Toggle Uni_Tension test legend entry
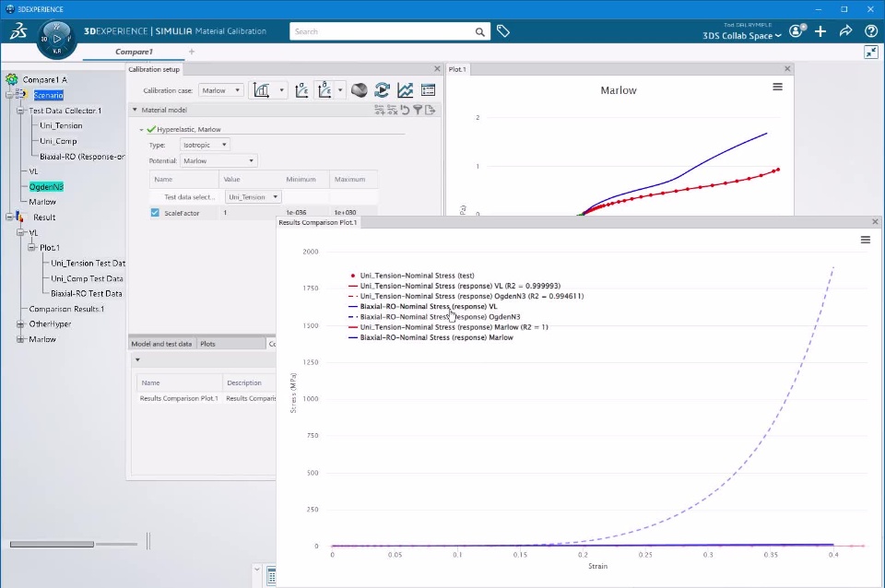The image size is (885, 588). 411,276
